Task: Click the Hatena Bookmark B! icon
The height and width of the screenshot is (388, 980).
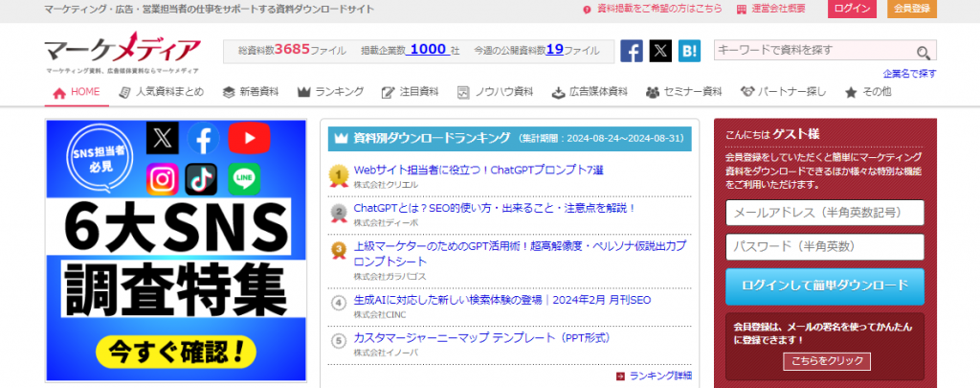Action: [x=689, y=51]
